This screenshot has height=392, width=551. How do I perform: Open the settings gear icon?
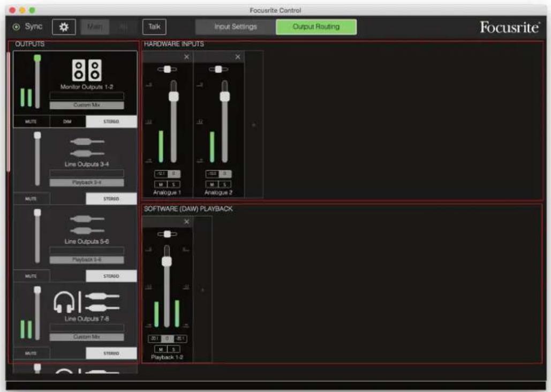[64, 27]
